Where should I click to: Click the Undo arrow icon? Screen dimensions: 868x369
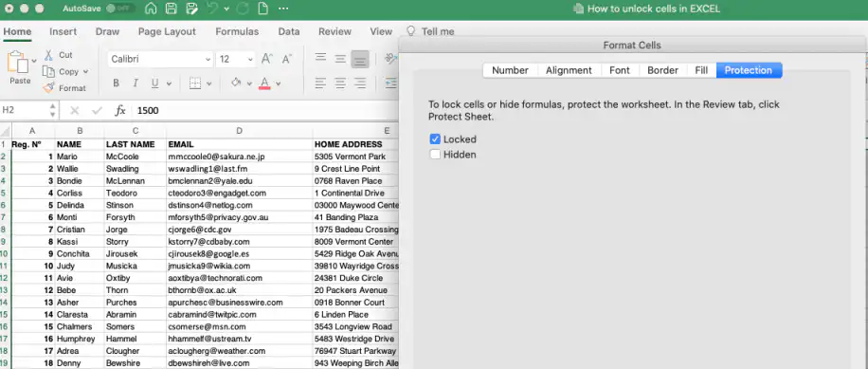tap(212, 9)
